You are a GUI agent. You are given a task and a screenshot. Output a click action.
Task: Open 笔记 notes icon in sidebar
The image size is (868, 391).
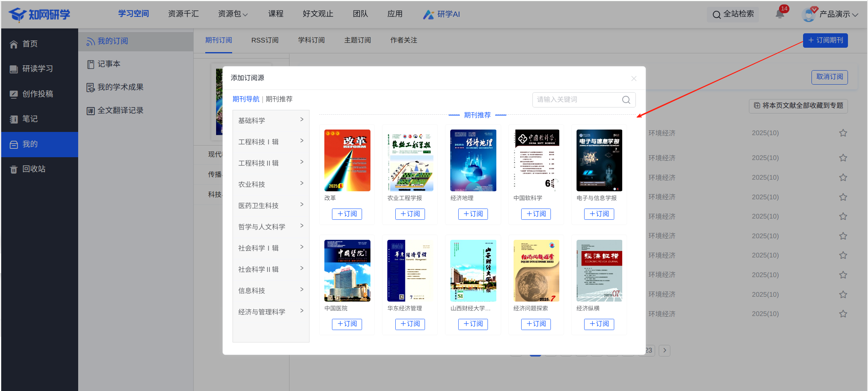coord(14,119)
